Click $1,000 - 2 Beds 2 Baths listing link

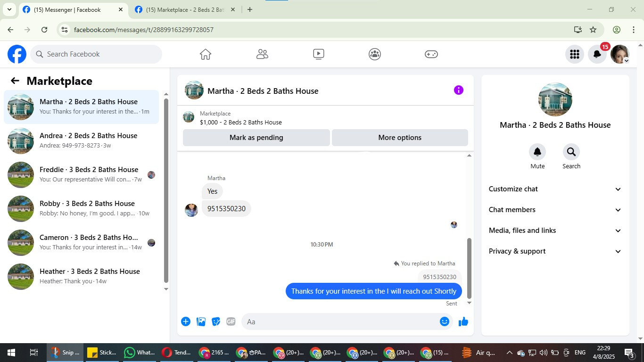pos(241,122)
